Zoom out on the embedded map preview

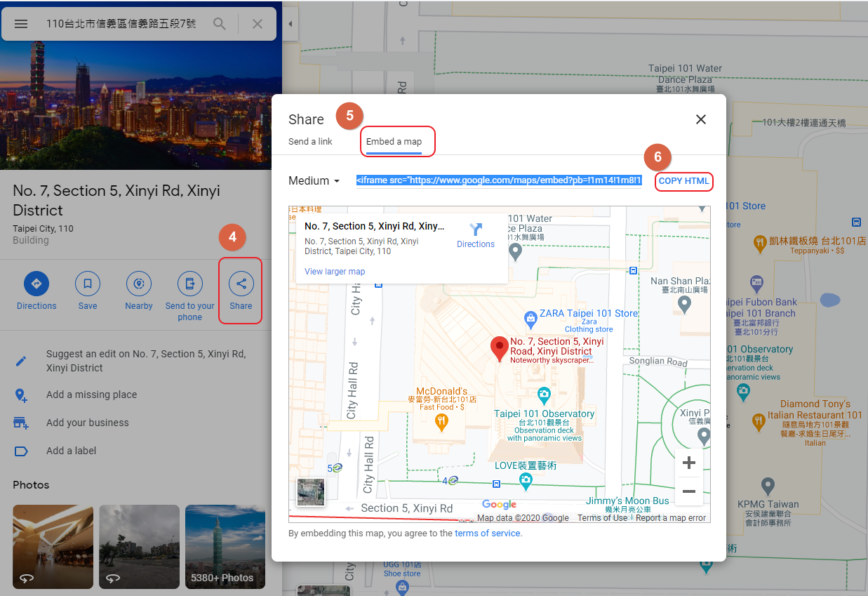[688, 491]
